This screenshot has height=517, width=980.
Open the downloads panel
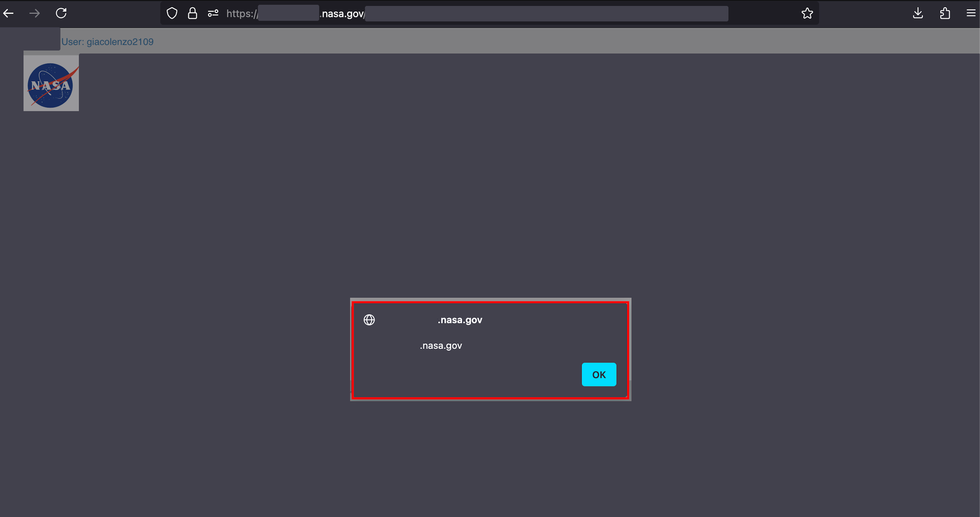tap(918, 13)
